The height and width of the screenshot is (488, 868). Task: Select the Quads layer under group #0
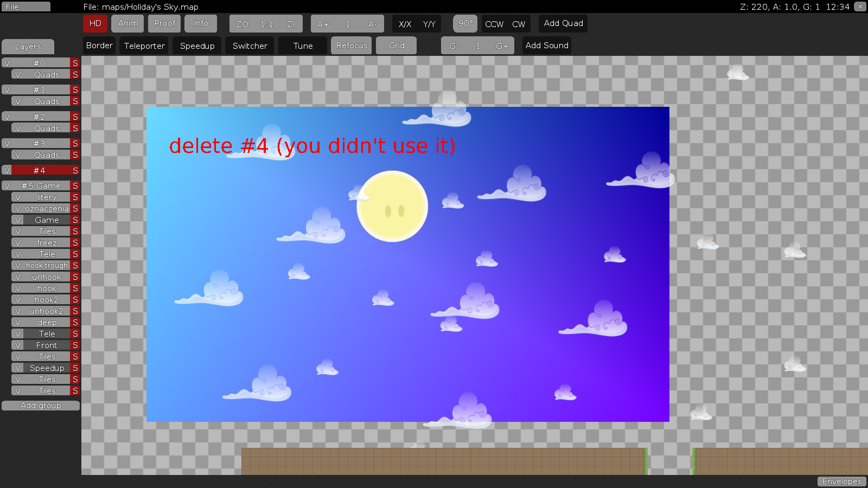tap(46, 74)
